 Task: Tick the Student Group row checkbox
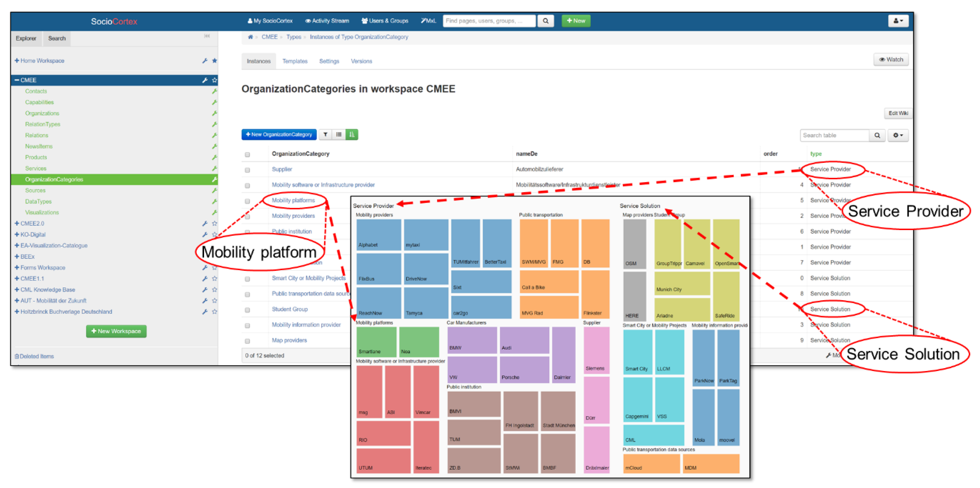[x=248, y=310]
